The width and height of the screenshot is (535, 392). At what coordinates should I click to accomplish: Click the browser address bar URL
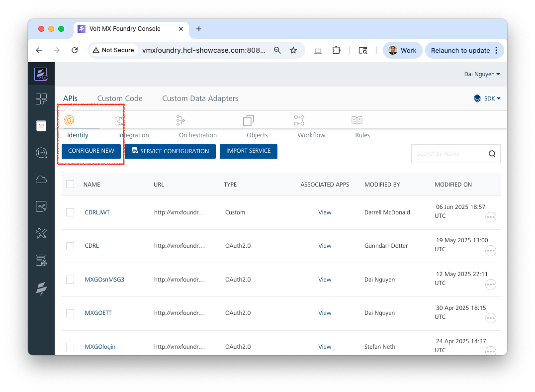pyautogui.click(x=204, y=50)
